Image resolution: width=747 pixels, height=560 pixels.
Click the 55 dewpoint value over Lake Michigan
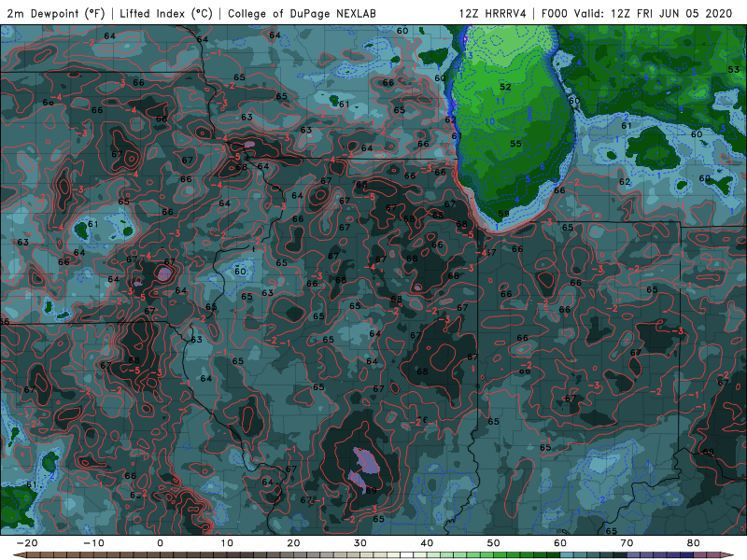515,144
